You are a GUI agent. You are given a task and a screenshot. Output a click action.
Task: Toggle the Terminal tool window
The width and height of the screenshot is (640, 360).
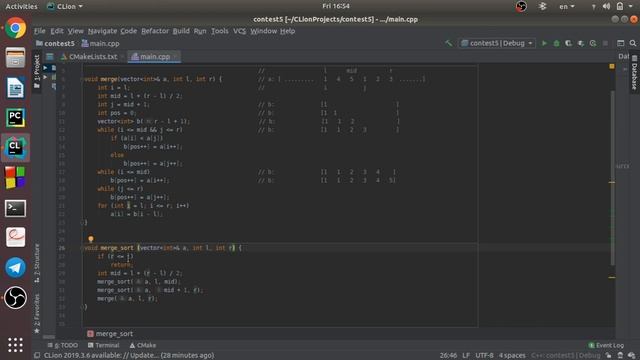click(x=103, y=345)
